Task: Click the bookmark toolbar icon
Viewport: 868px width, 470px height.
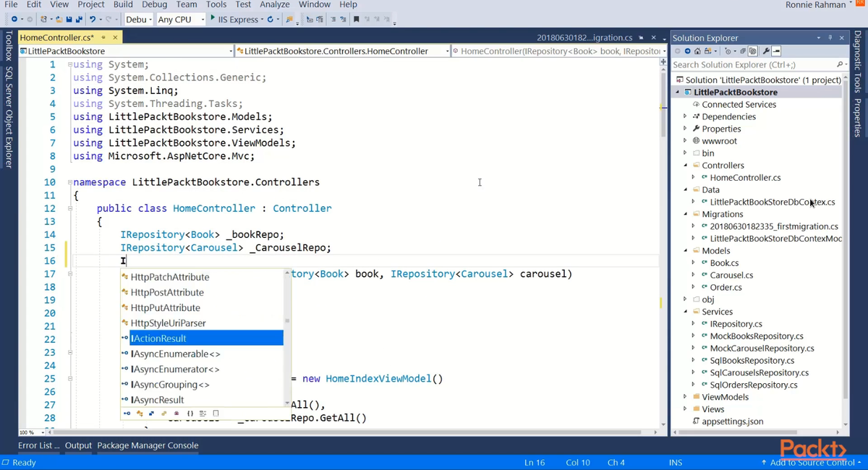Action: point(356,20)
